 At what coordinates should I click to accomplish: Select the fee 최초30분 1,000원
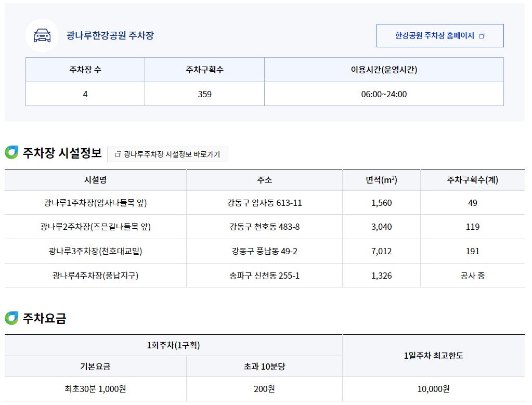click(x=95, y=389)
